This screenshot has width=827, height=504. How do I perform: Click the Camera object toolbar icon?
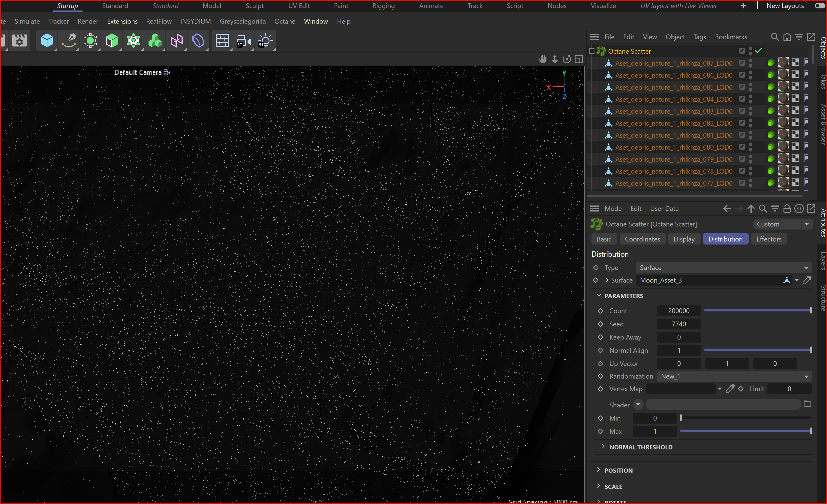click(x=243, y=41)
